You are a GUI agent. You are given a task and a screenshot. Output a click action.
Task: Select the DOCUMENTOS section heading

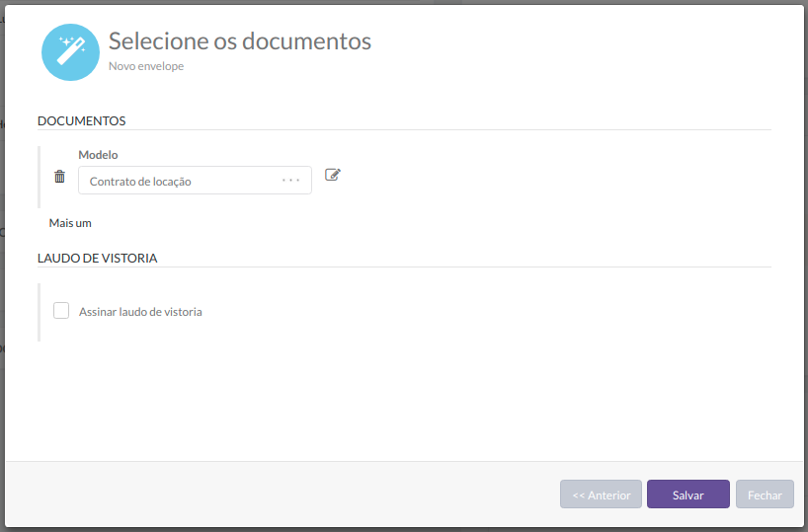tap(81, 120)
